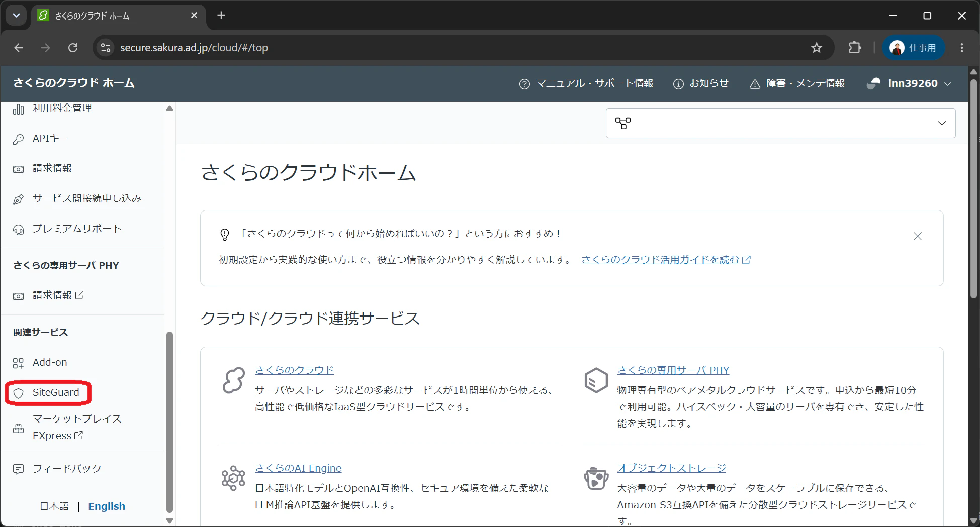The width and height of the screenshot is (980, 527).
Task: Open the さくらのクラウド service link
Action: (295, 370)
